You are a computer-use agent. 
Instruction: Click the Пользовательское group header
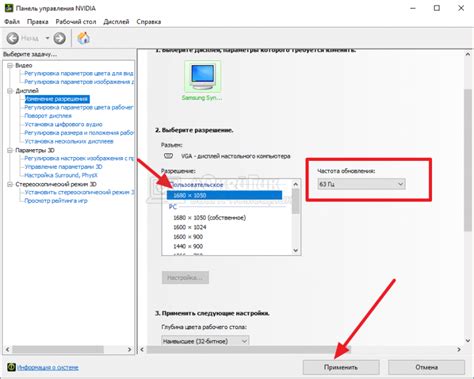click(196, 185)
